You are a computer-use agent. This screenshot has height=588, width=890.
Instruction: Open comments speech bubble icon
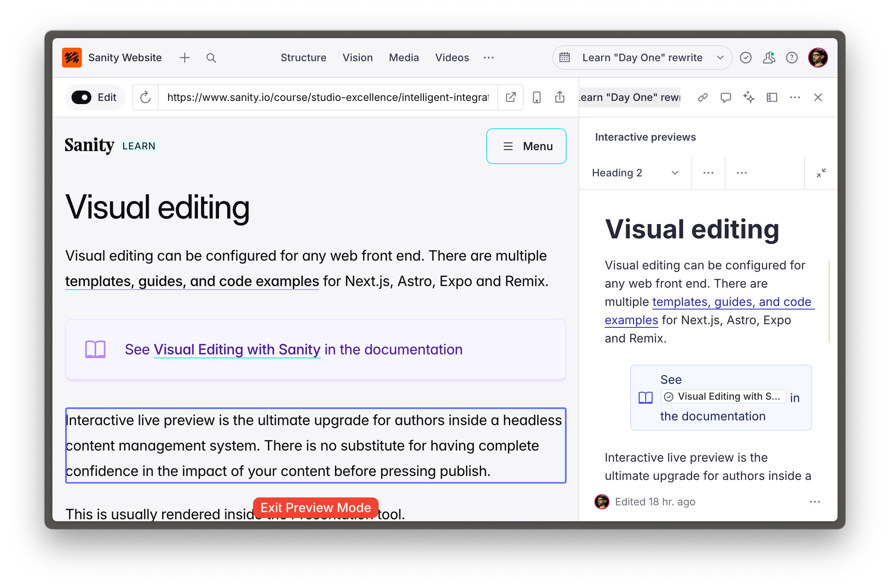coord(726,97)
